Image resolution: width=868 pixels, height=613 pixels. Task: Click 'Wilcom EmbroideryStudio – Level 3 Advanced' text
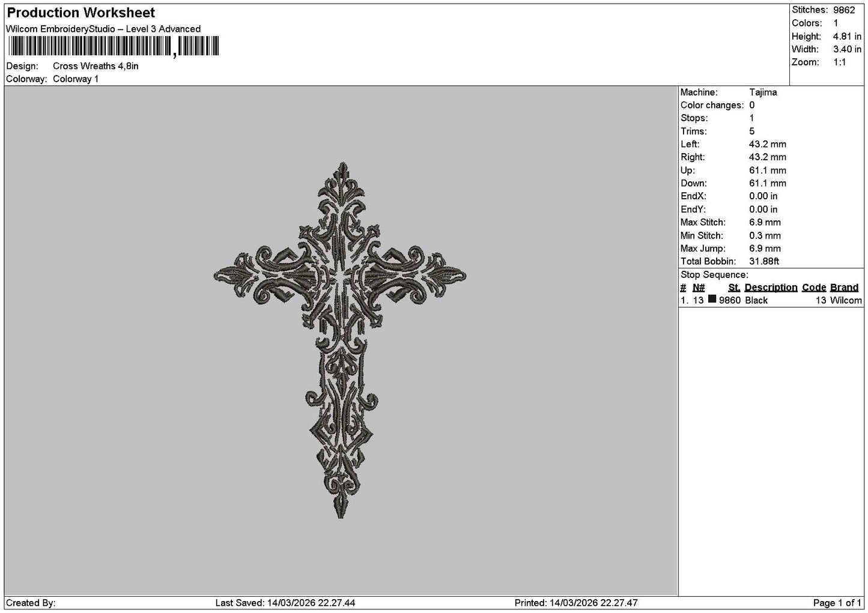coord(103,29)
